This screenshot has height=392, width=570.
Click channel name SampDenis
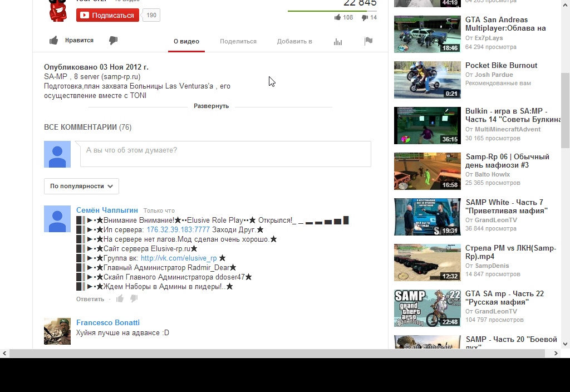coord(492,266)
